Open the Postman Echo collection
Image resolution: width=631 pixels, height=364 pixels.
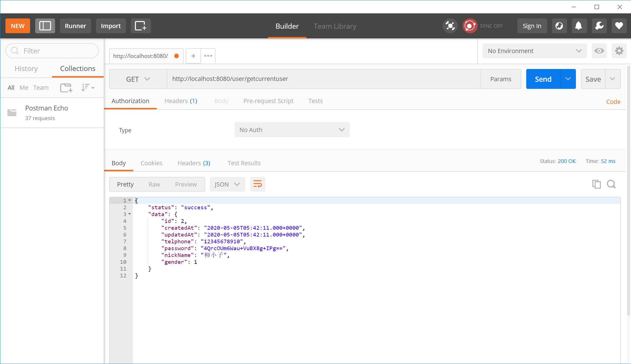pyautogui.click(x=52, y=113)
